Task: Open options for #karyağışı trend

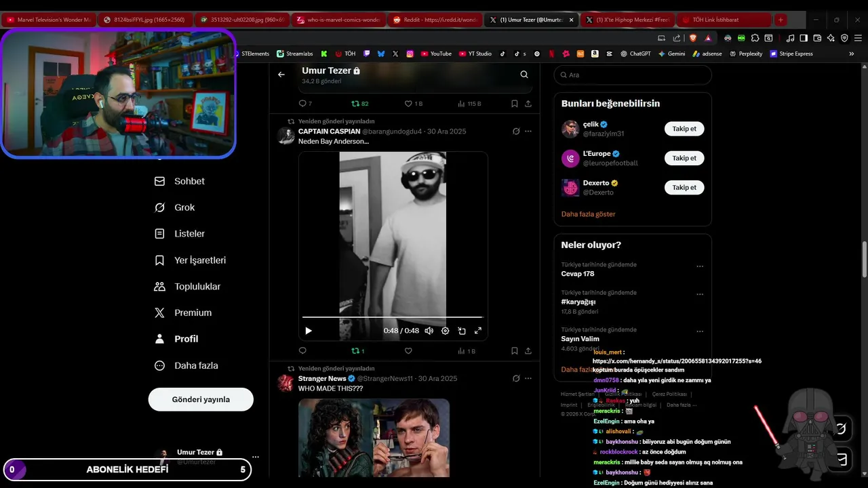Action: [700, 295]
